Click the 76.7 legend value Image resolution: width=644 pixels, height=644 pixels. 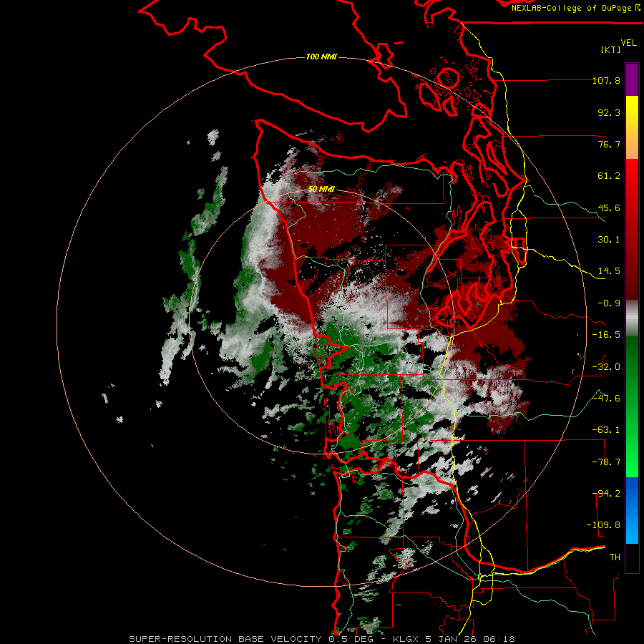(609, 144)
